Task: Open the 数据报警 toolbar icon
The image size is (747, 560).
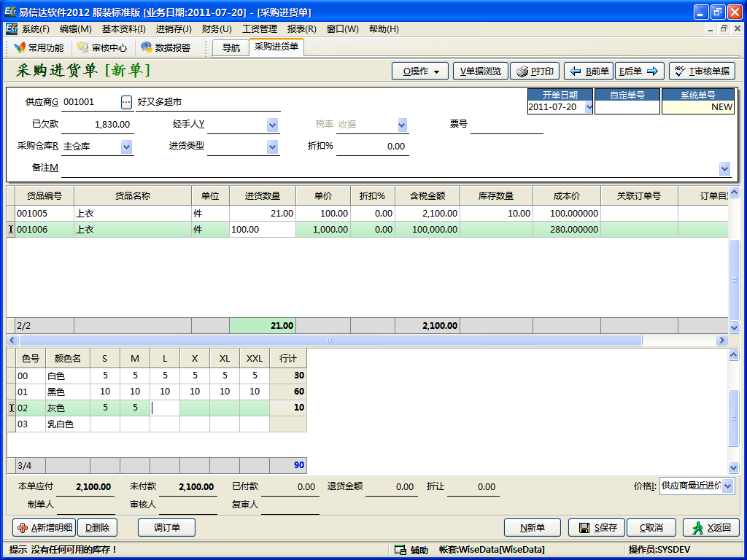Action: click(x=166, y=48)
